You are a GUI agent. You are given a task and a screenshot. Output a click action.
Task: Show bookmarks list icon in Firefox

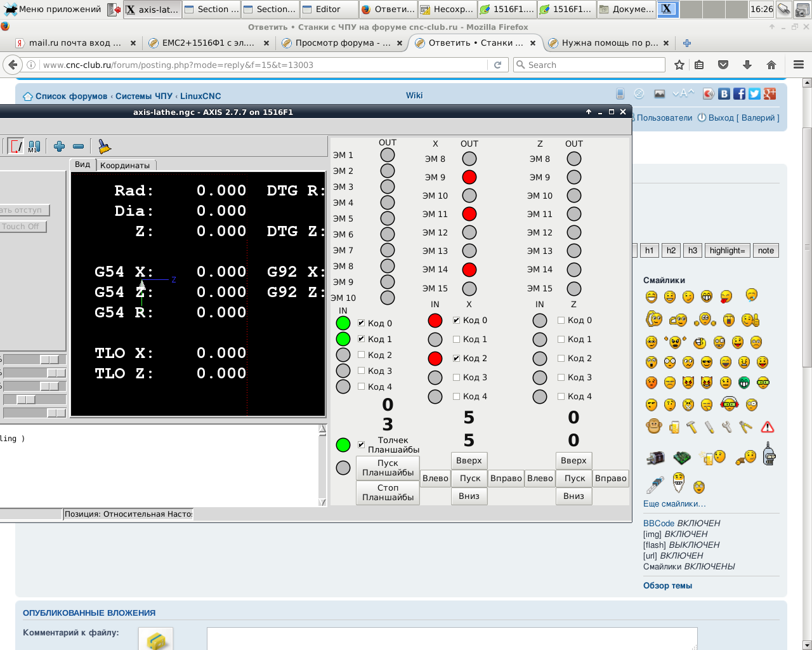click(699, 65)
